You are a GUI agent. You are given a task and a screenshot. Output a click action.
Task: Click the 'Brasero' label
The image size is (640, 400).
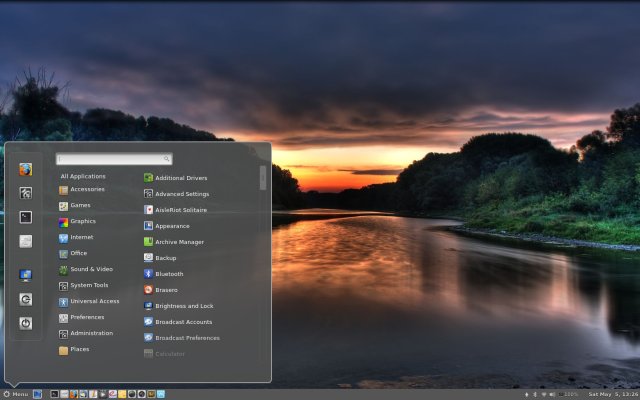[167, 290]
